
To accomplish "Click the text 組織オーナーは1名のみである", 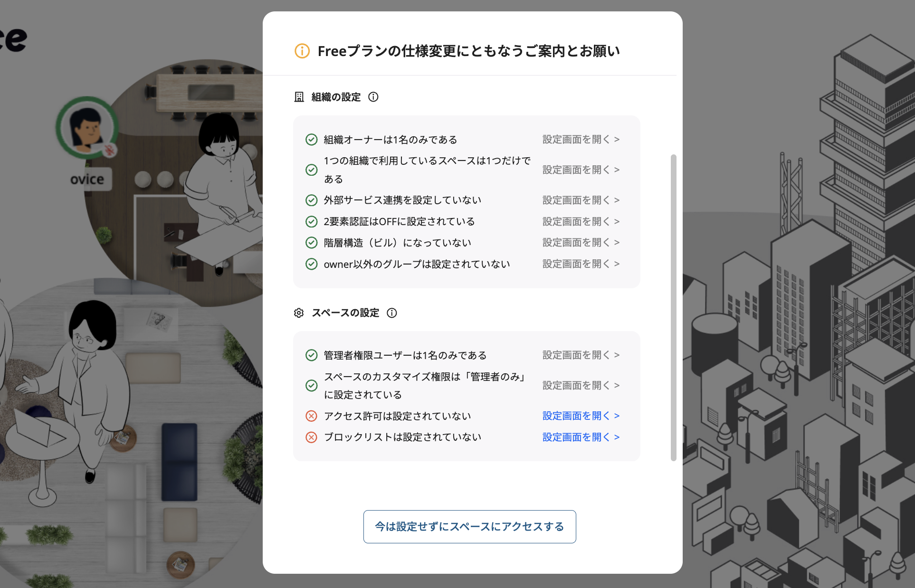I will click(391, 140).
